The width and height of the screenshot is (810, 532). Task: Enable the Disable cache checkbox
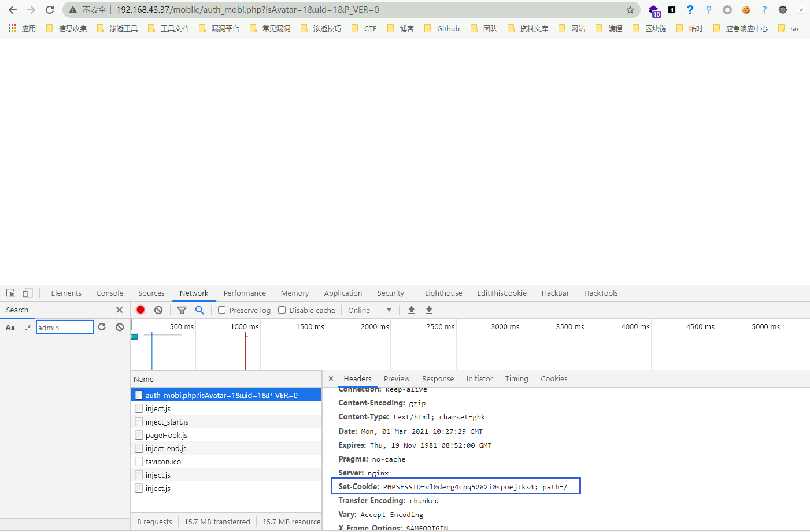click(282, 310)
